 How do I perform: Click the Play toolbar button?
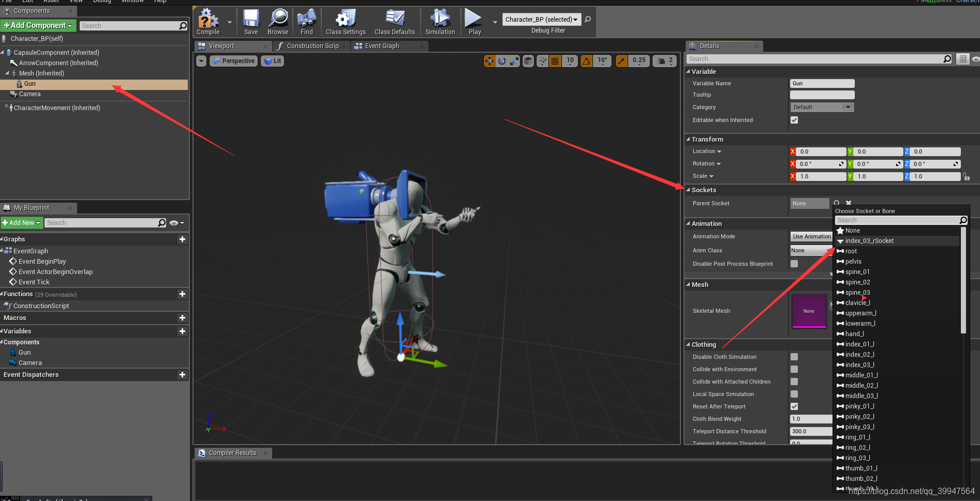[x=474, y=22]
